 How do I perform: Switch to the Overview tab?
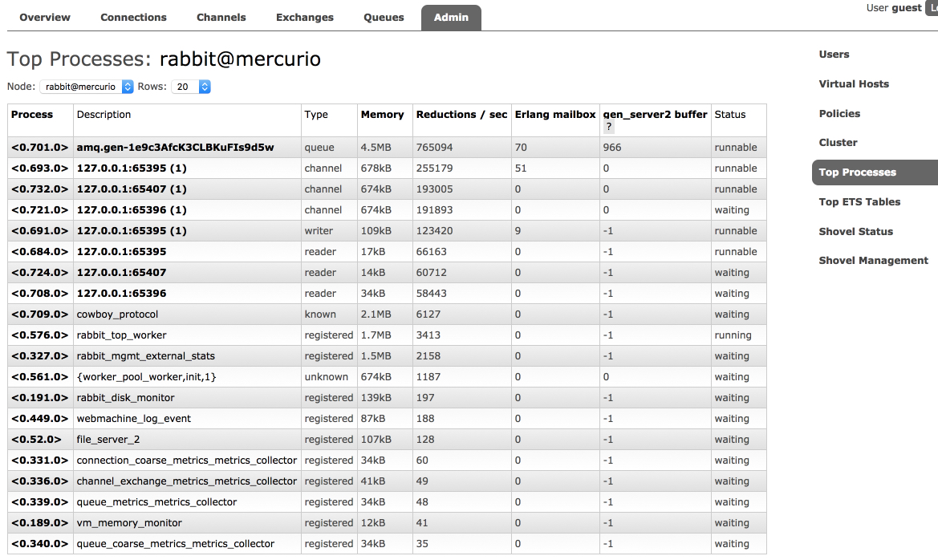(44, 17)
